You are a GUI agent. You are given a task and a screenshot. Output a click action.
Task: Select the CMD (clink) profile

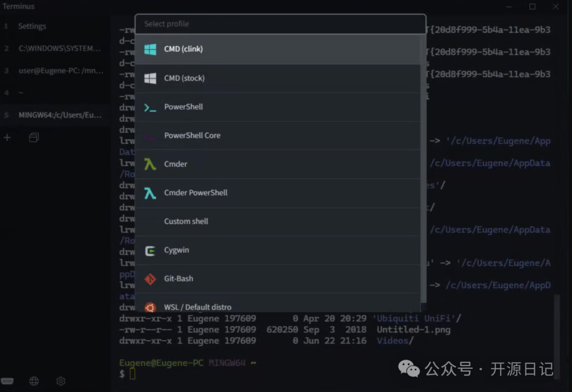point(278,49)
